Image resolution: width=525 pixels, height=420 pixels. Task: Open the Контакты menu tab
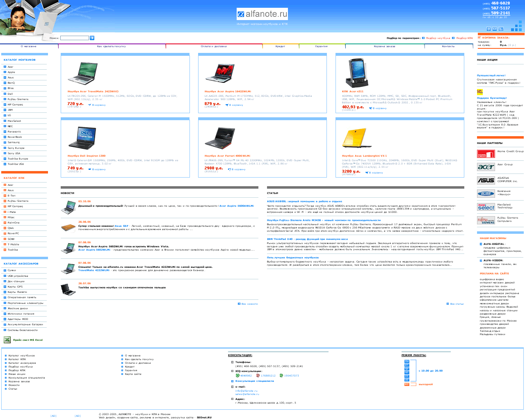(x=448, y=46)
